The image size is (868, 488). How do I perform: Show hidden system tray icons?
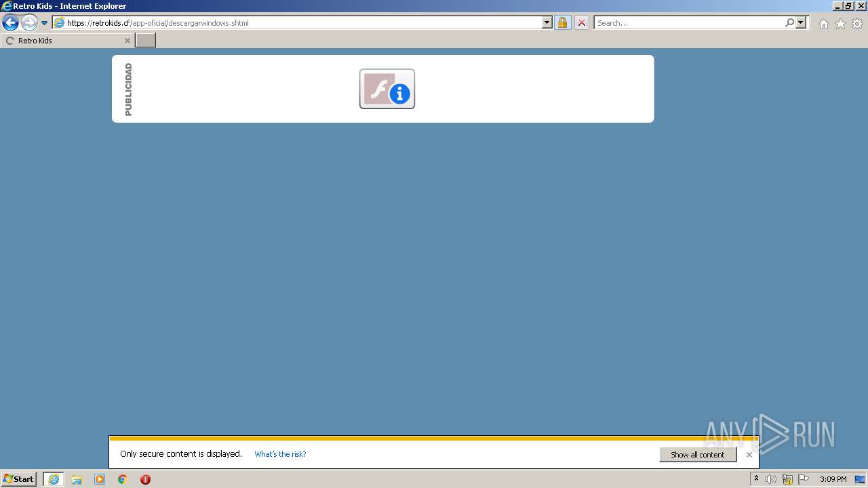[x=756, y=479]
